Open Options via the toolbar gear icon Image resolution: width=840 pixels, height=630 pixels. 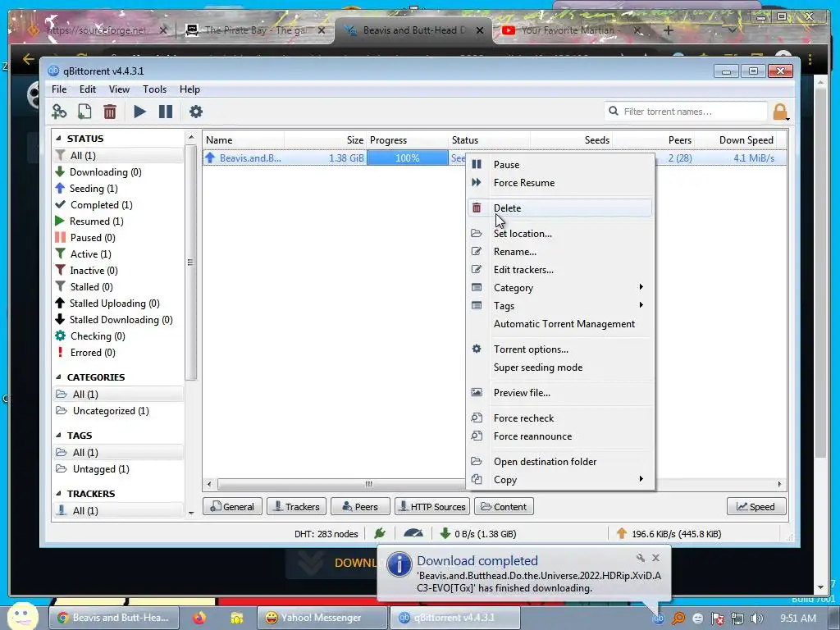click(196, 112)
